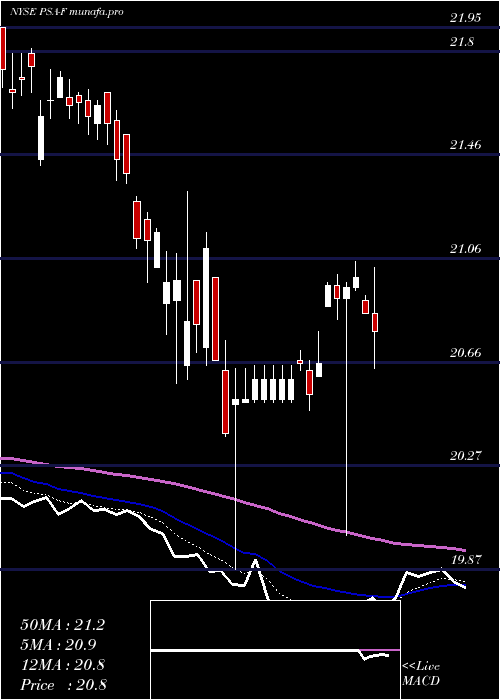Screen dimensions: 500x700
Task: Select the 21.8 price level label
Action: point(462,42)
